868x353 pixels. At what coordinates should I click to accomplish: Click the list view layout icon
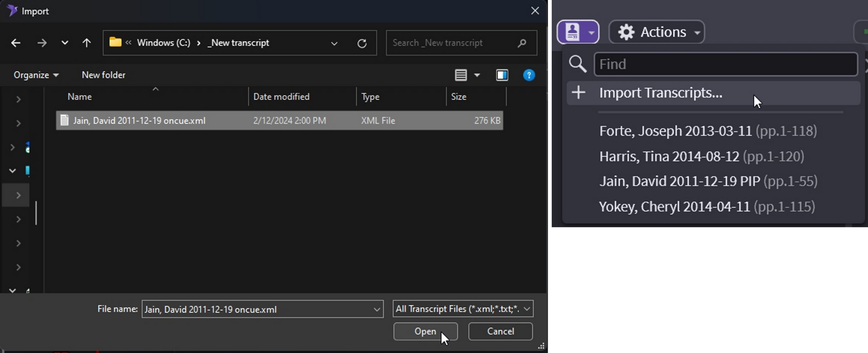(461, 75)
